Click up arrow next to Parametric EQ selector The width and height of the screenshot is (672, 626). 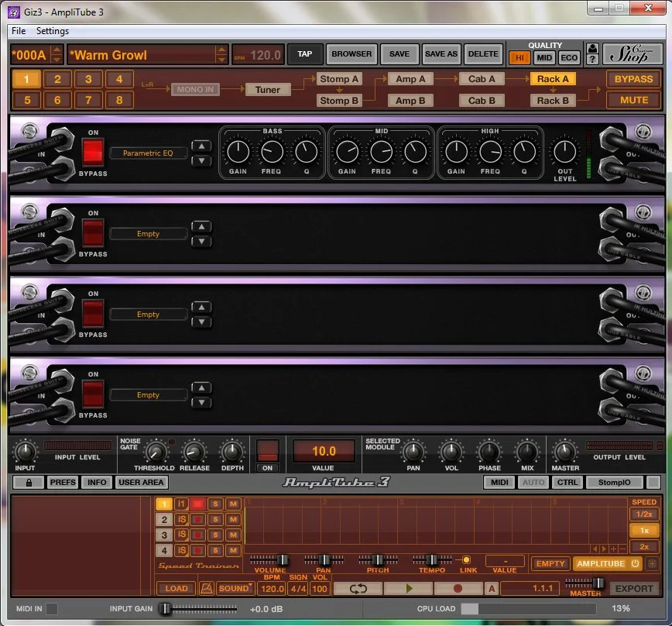201,146
